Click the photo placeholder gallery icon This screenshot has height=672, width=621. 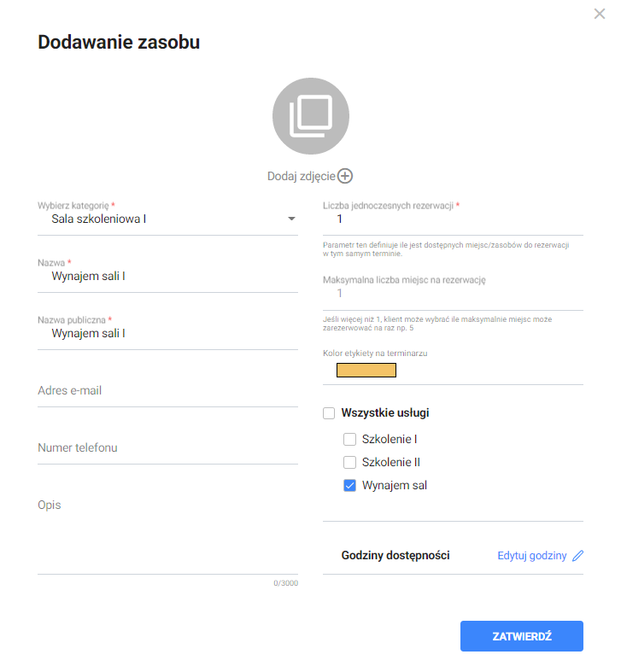click(310, 117)
